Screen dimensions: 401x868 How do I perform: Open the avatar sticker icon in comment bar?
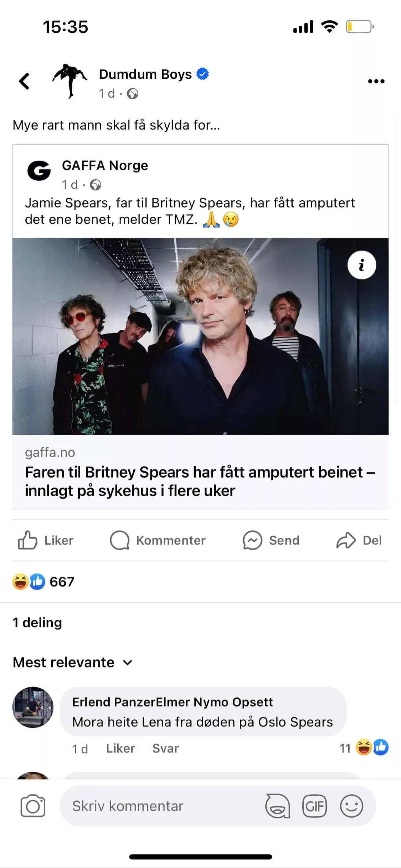coord(277,806)
